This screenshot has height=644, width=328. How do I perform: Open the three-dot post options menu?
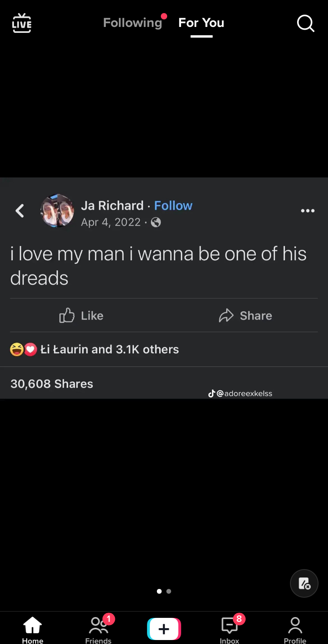307,211
